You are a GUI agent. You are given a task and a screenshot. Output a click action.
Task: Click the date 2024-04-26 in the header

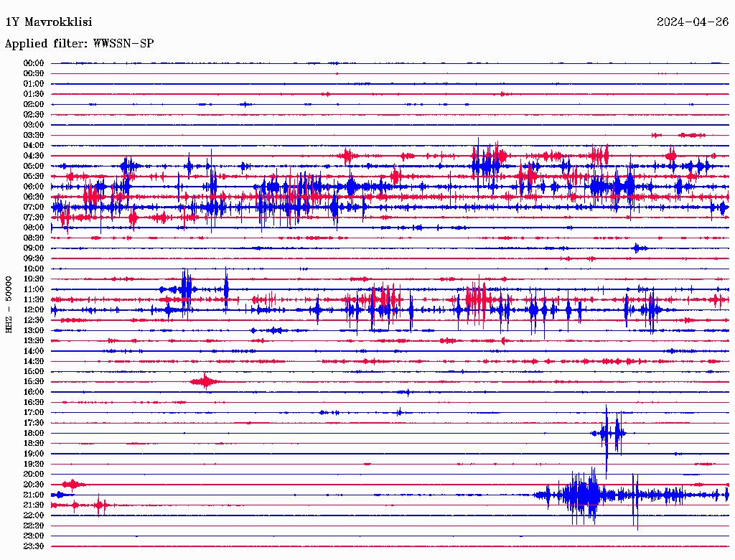[692, 22]
